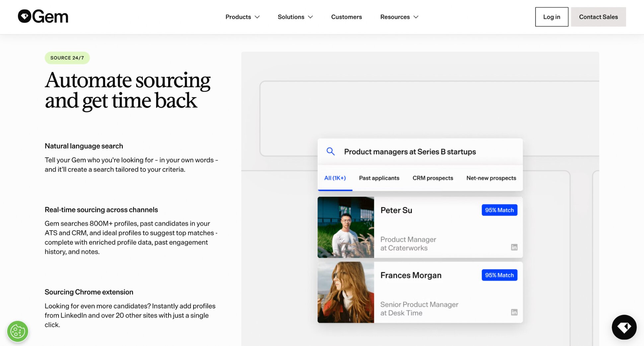Switch to the CRM prospects tab
This screenshot has width=644, height=346.
pyautogui.click(x=433, y=178)
